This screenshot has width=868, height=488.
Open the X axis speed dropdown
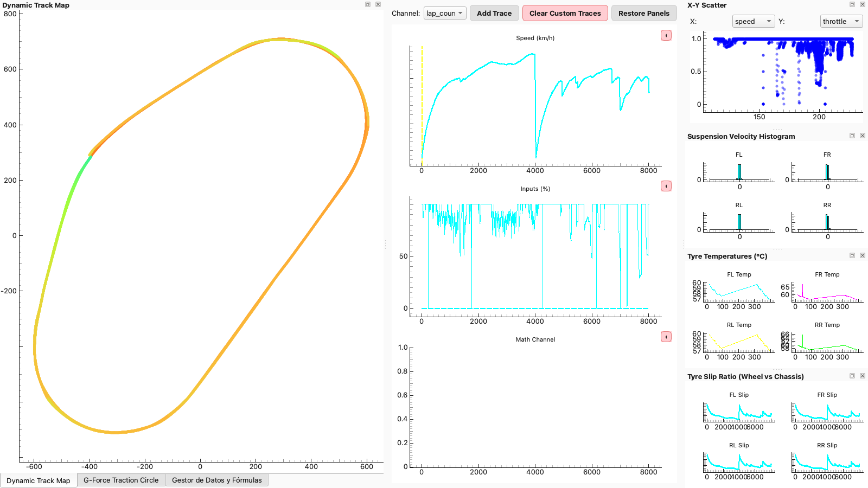753,21
